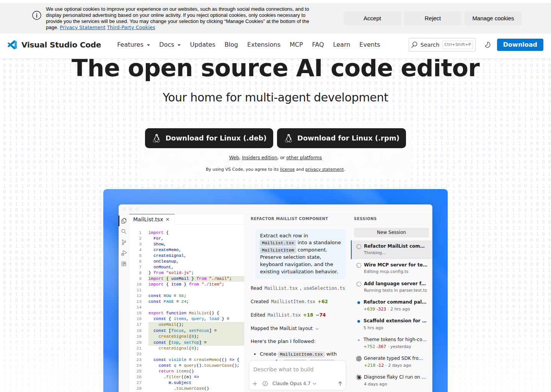Click the Linux penguin icon on .rpm button
The width and height of the screenshot is (551, 392).
click(289, 138)
